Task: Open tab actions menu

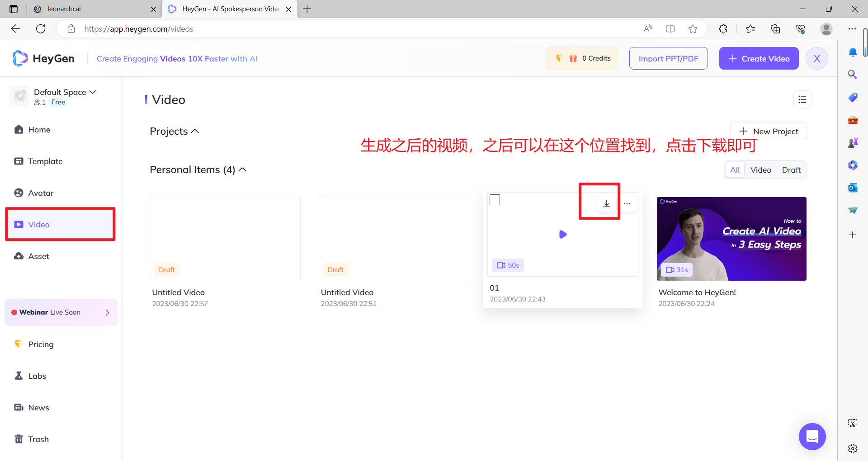Action: [14, 9]
